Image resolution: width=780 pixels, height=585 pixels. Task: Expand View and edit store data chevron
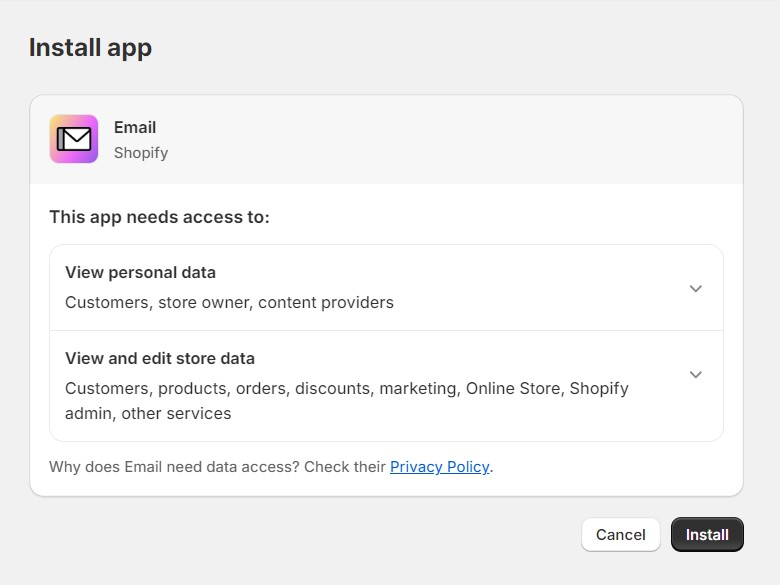(x=695, y=375)
